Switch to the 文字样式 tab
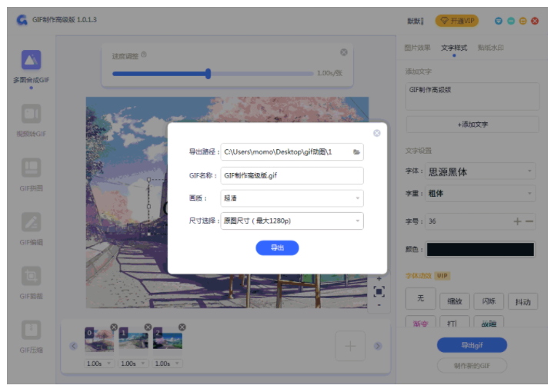This screenshot has width=554, height=392. (454, 48)
